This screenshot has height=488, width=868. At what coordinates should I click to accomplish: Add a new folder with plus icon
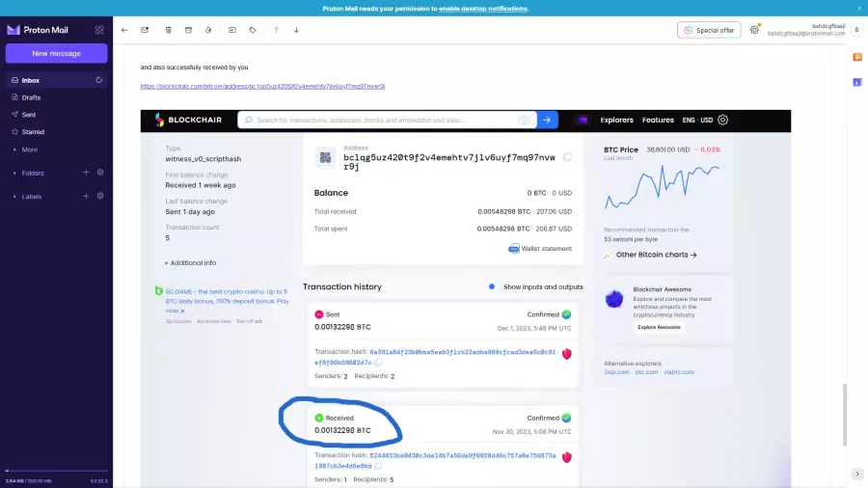click(86, 173)
